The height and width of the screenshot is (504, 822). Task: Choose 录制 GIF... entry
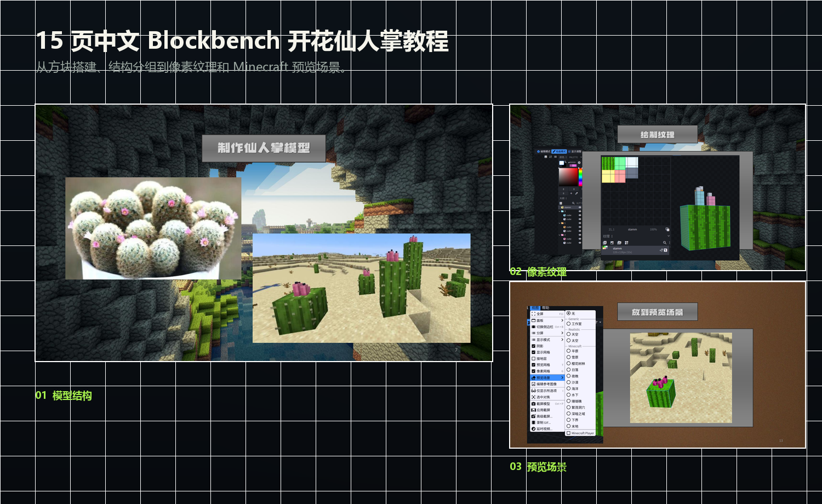pyautogui.click(x=547, y=422)
